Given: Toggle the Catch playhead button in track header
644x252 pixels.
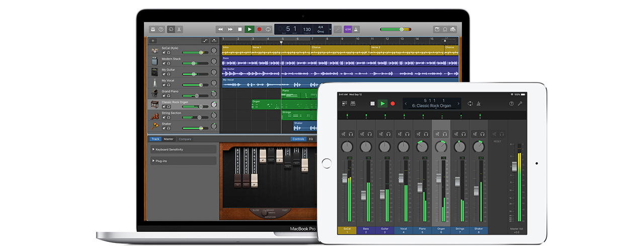Looking at the screenshot, I should (215, 40).
